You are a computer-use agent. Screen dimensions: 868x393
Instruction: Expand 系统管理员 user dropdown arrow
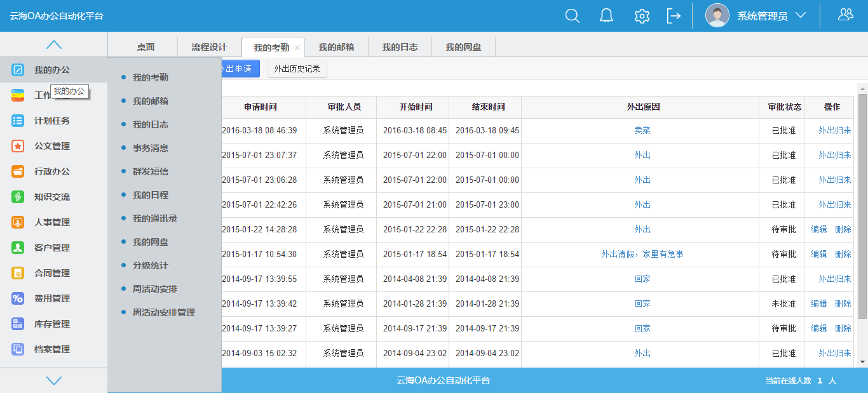[x=801, y=15]
